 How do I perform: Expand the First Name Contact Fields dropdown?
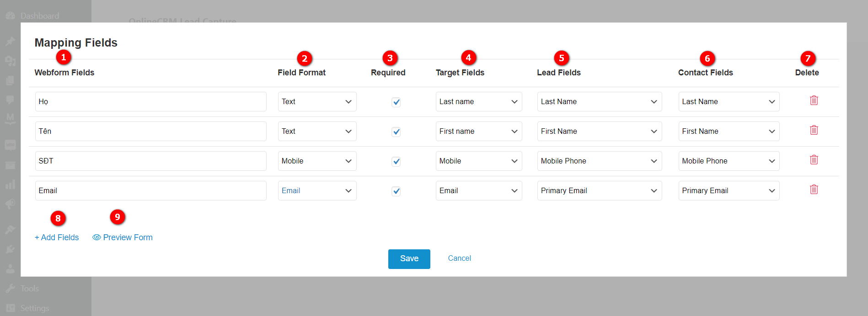point(729,131)
